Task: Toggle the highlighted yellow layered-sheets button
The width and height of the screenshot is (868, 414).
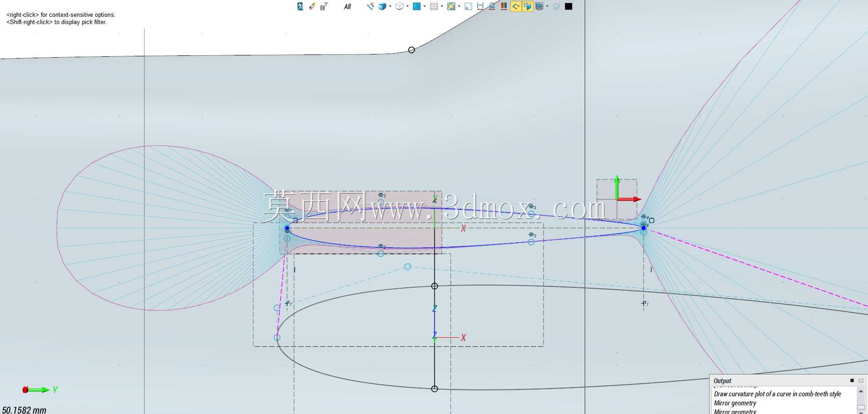Action: pos(527,6)
